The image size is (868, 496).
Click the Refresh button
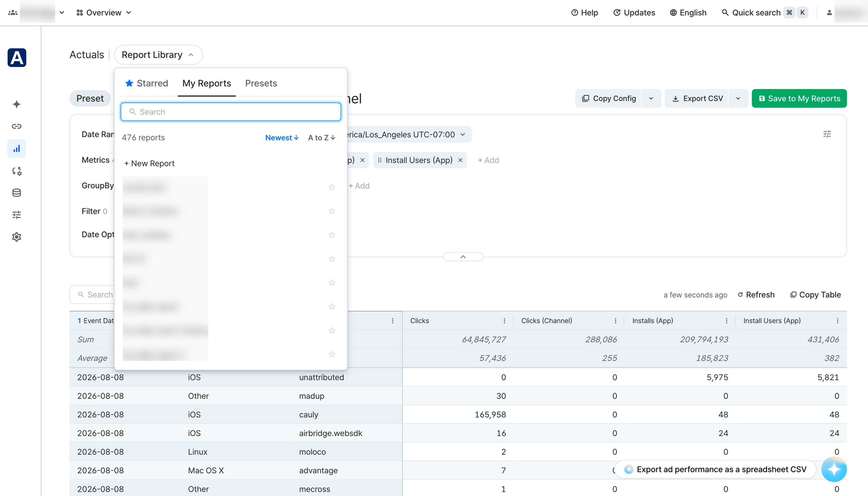pos(756,295)
